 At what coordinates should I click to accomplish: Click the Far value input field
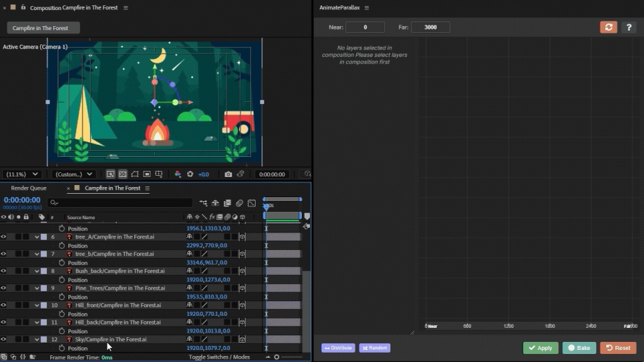[x=430, y=27]
